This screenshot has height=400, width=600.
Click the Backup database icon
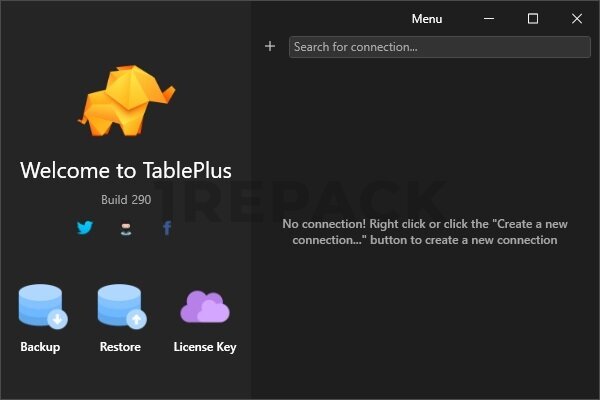41,306
